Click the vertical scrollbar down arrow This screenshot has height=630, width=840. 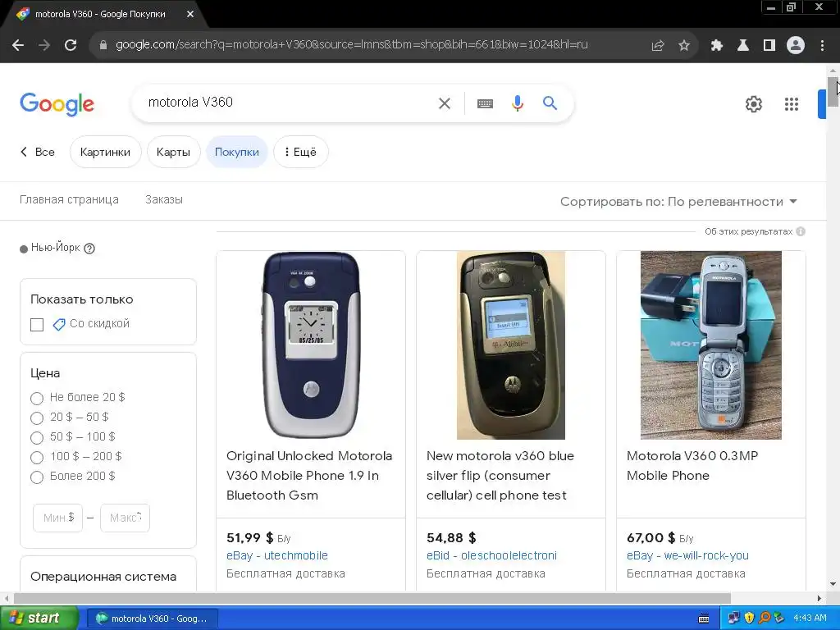click(833, 584)
